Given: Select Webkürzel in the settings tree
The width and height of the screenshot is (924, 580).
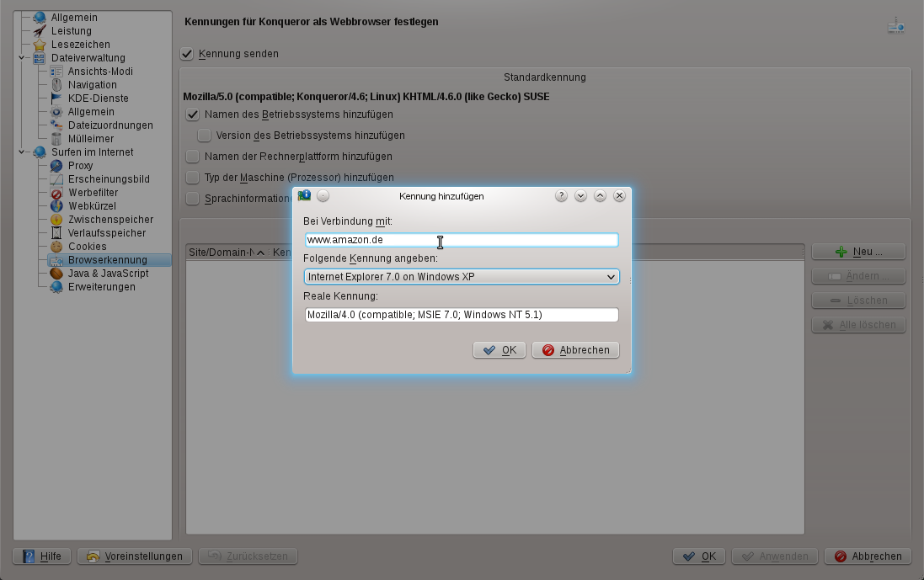Looking at the screenshot, I should [92, 206].
